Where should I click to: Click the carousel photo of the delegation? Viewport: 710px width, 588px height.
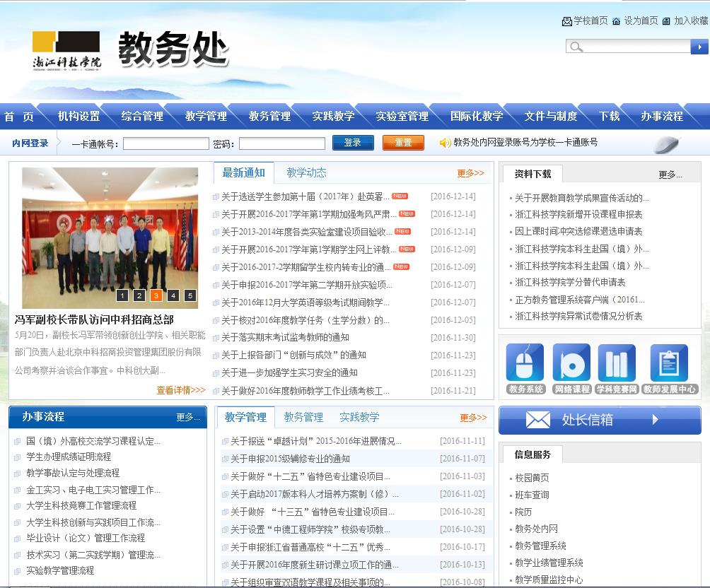[110, 237]
